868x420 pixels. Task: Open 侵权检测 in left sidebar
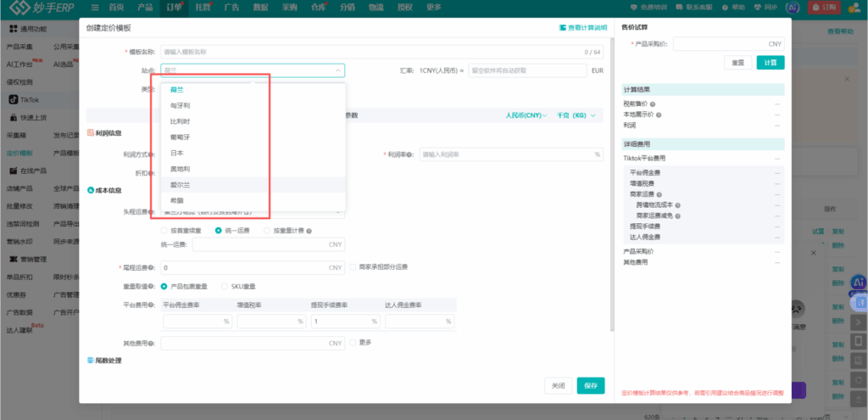(x=20, y=82)
